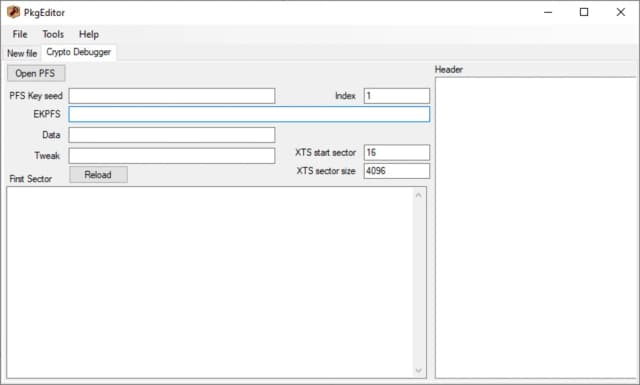Click inside the First Sector text area
640x385 pixels.
click(210, 283)
